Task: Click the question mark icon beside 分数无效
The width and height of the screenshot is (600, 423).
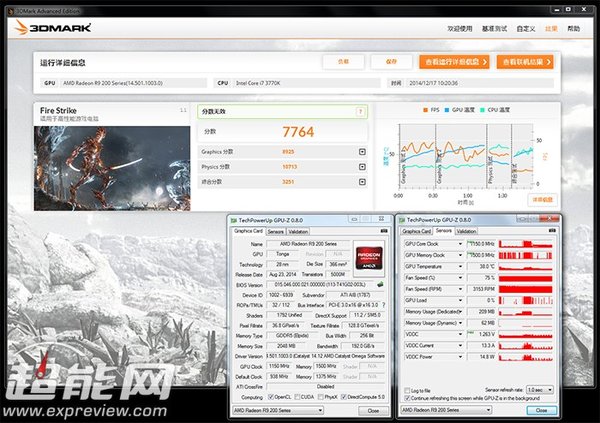Action: coord(360,112)
